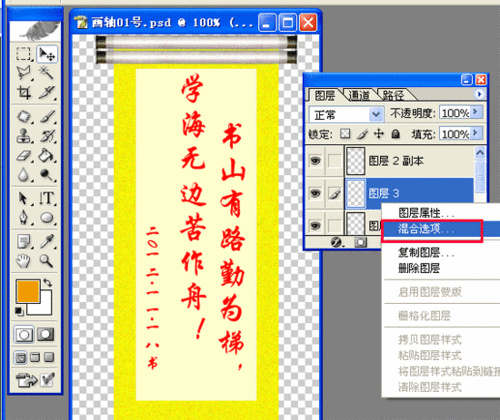
Task: Minimize the layers palette
Action: click(x=466, y=80)
